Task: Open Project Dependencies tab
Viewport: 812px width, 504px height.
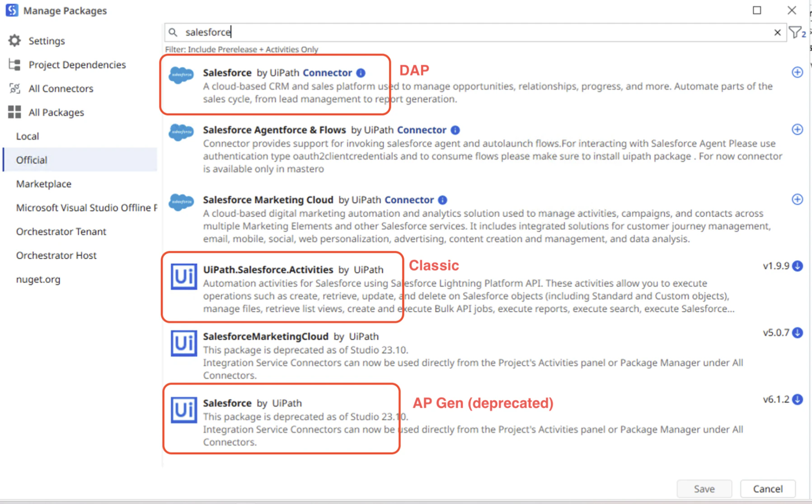Action: [x=77, y=65]
